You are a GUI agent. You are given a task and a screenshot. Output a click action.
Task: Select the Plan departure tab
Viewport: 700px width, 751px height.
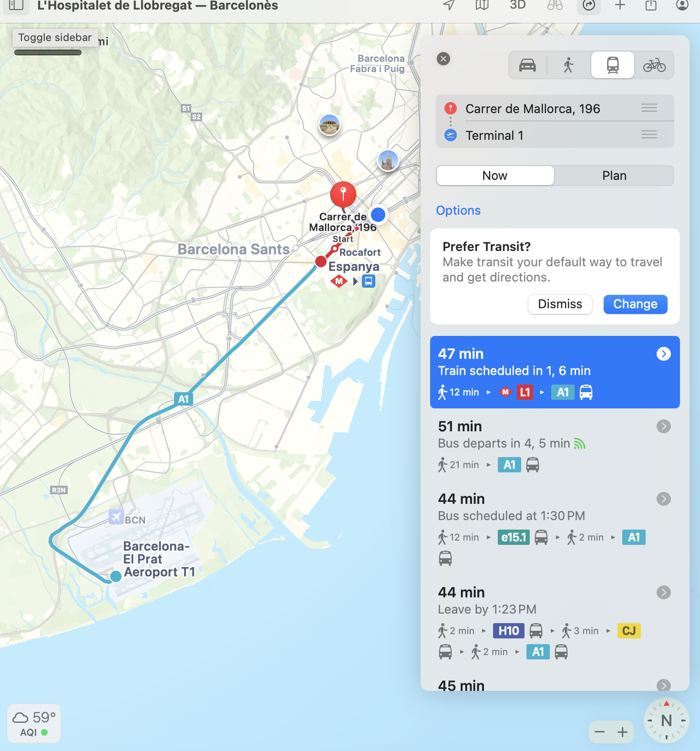point(614,176)
